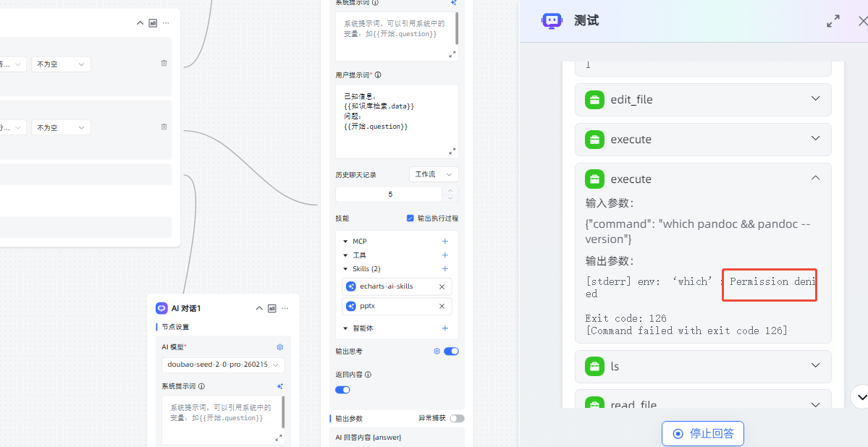Collapse the Skills (2) tree section
The width and height of the screenshot is (868, 447).
(345, 269)
